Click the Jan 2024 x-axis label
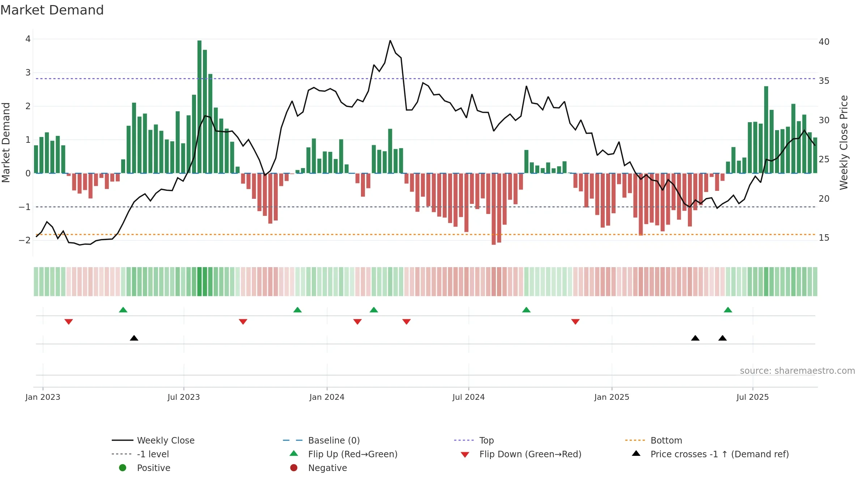868x488 pixels. click(x=327, y=397)
